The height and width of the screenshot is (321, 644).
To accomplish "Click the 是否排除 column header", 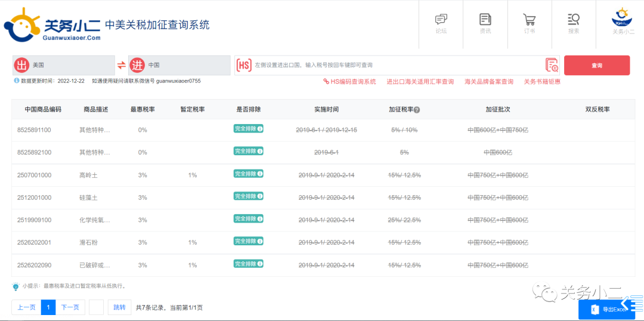I will (x=249, y=110).
